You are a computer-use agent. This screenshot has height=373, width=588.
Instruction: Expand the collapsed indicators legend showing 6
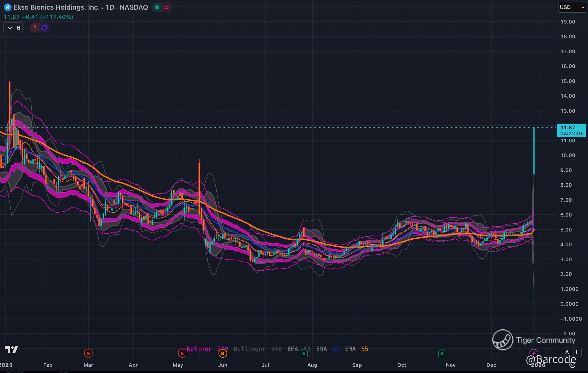coord(13,28)
